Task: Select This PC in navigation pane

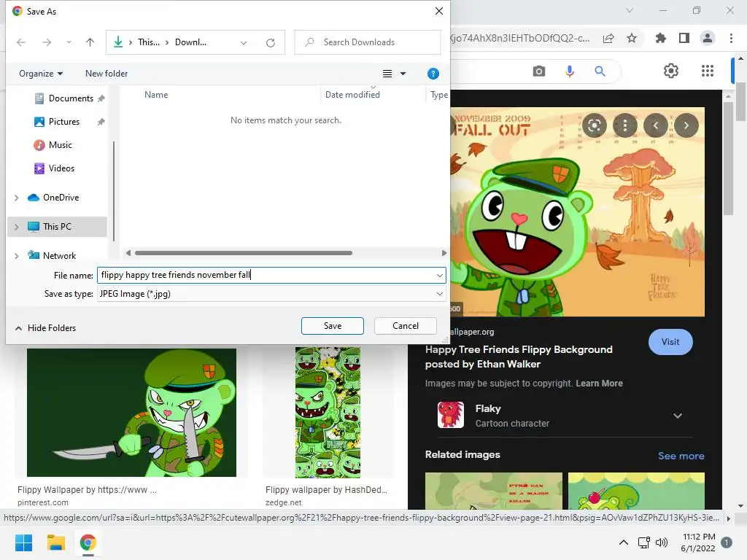Action: click(x=57, y=227)
